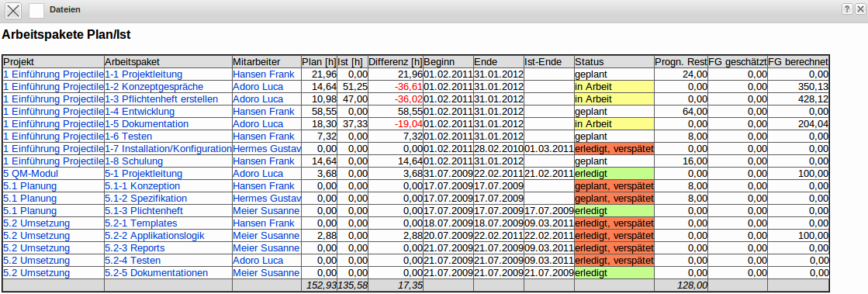Image resolution: width=868 pixels, height=294 pixels.
Task: Click the red status cell for 5.1-1 Konzeption
Action: 614,186
